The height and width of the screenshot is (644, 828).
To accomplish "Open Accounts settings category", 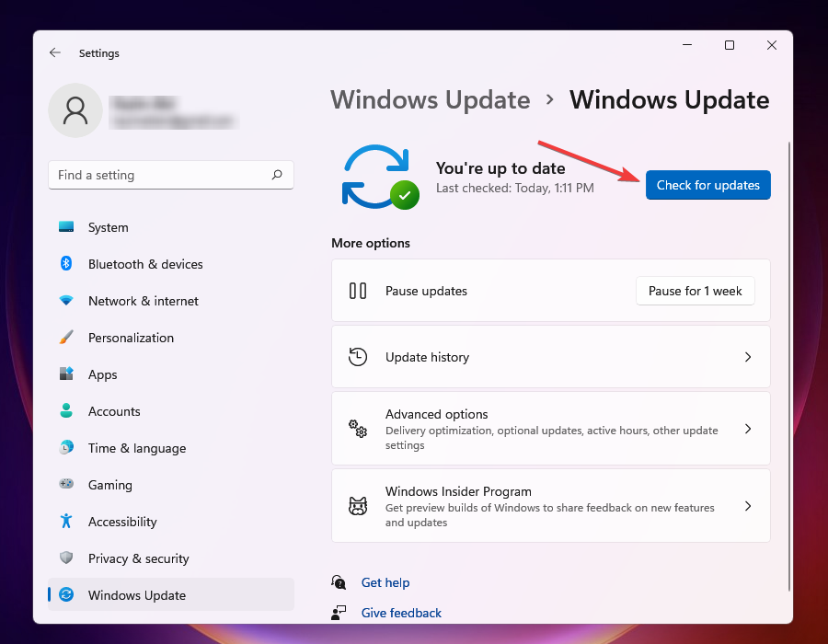I will [x=170, y=411].
